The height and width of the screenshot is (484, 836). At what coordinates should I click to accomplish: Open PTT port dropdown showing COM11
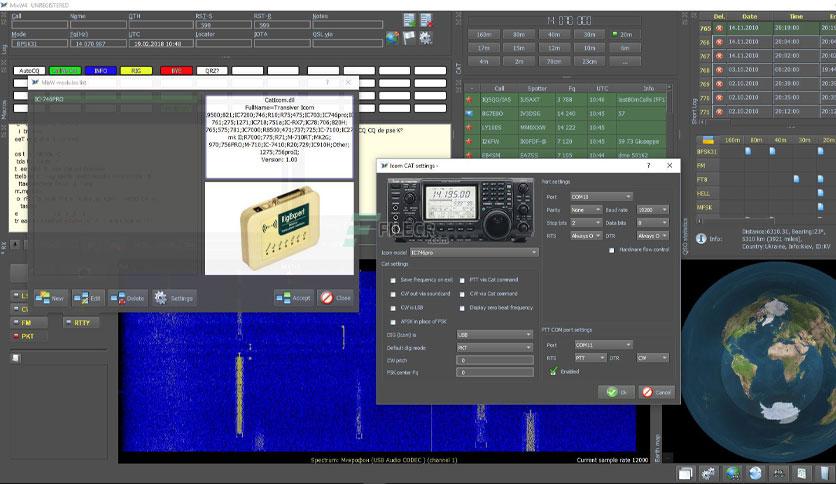pyautogui.click(x=604, y=345)
